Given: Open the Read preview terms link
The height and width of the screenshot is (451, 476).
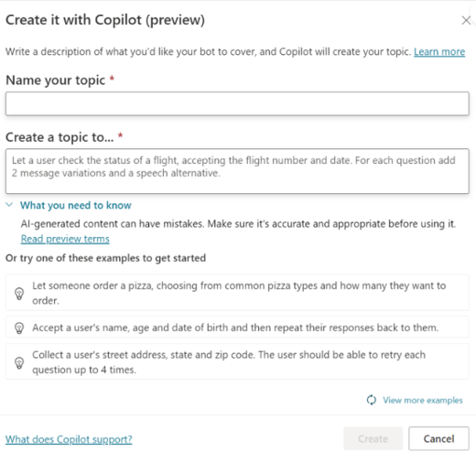Looking at the screenshot, I should (x=65, y=239).
